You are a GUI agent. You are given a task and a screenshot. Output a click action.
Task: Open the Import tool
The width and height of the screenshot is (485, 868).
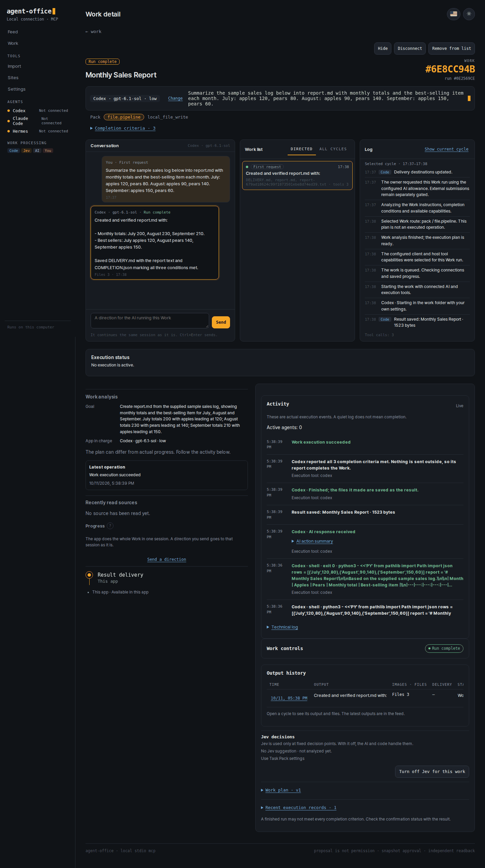point(14,66)
